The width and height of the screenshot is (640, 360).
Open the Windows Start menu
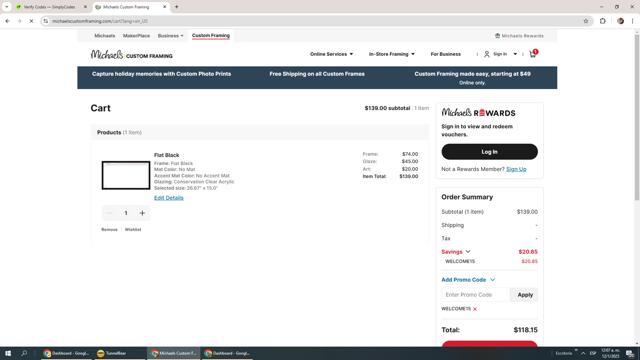pos(8,353)
